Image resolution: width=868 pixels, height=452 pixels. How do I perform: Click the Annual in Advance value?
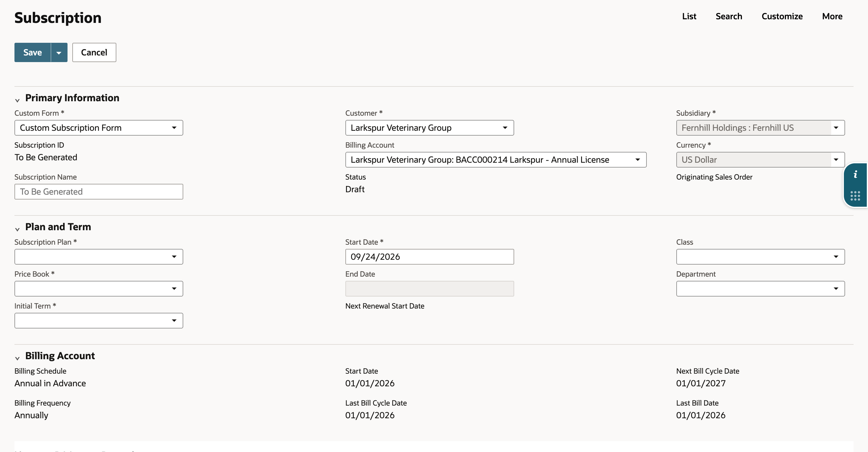coord(50,383)
